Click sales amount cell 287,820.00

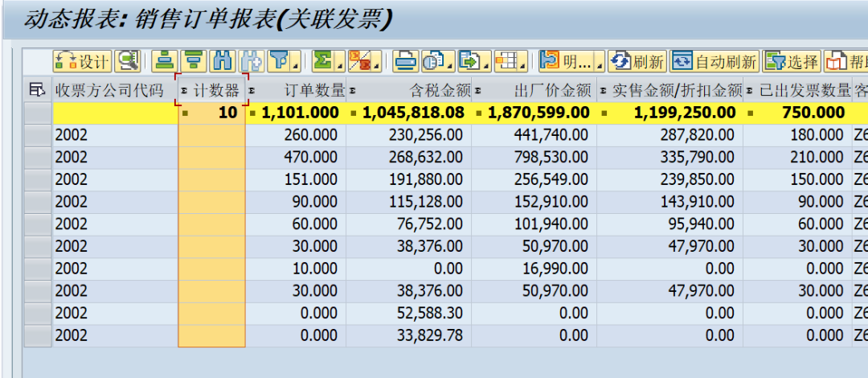[x=669, y=135]
